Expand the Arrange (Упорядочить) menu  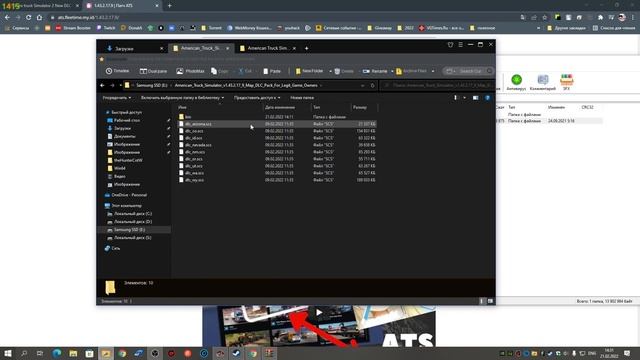tap(117, 98)
